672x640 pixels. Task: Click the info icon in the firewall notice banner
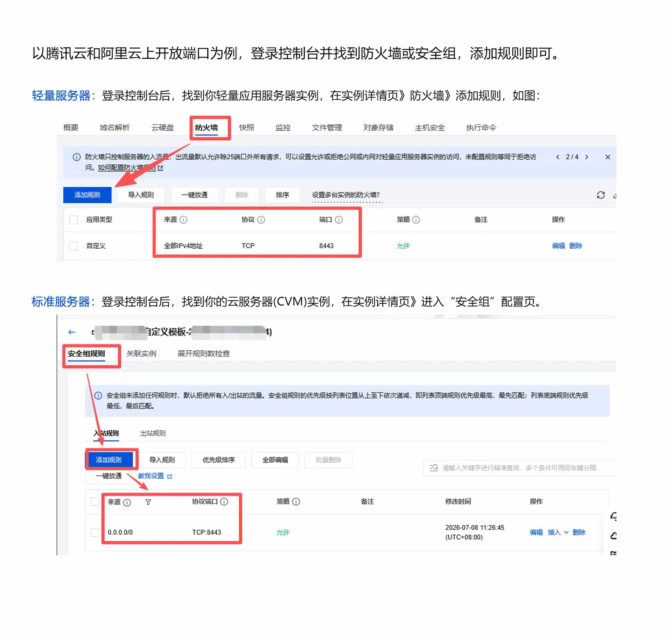pyautogui.click(x=76, y=157)
